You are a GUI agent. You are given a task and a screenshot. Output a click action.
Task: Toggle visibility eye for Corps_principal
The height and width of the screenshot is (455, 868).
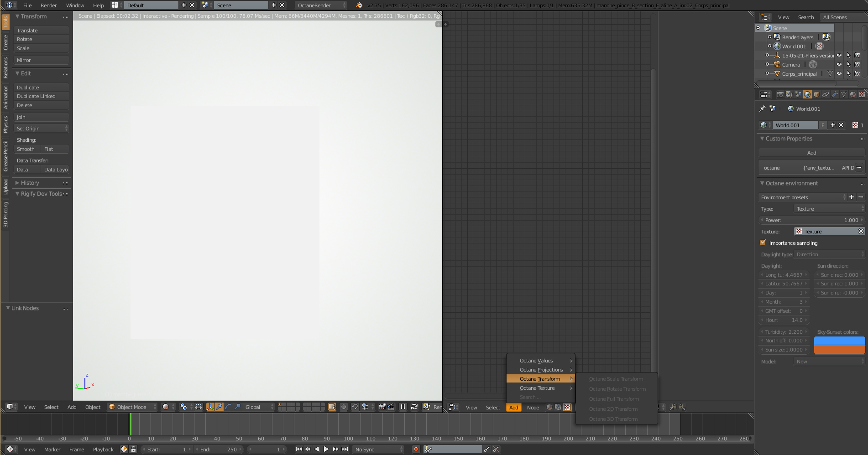839,73
